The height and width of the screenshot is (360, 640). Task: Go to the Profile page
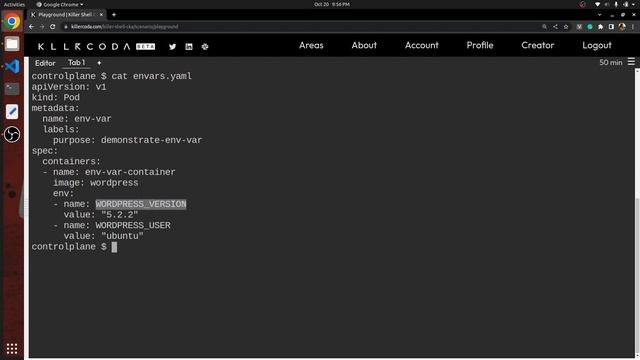tap(480, 45)
